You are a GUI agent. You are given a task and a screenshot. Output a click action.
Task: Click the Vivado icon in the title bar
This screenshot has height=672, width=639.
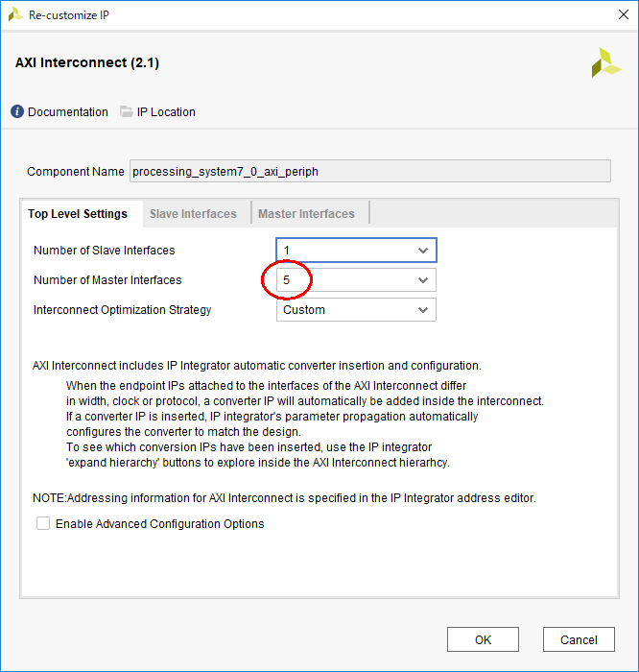pos(16,15)
